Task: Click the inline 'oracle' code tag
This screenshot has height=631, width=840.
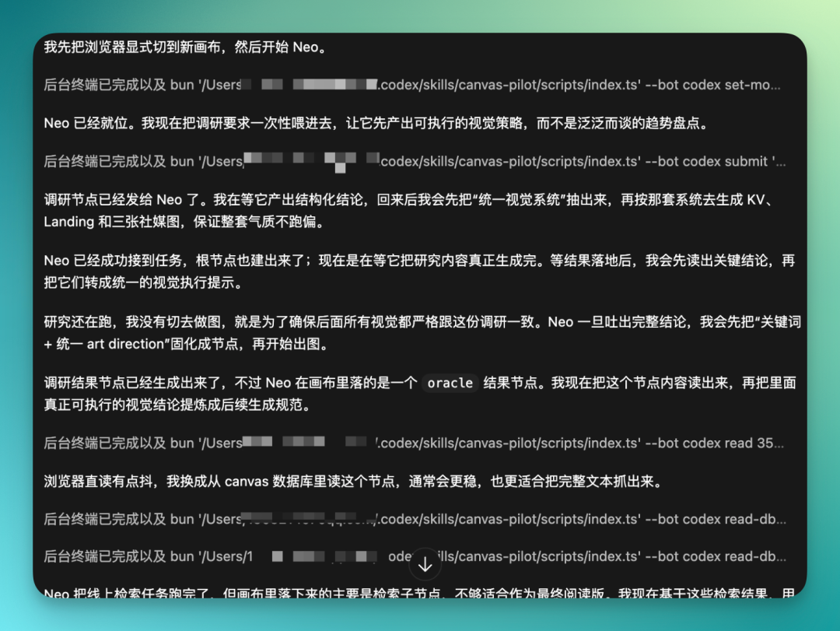Action: (450, 383)
